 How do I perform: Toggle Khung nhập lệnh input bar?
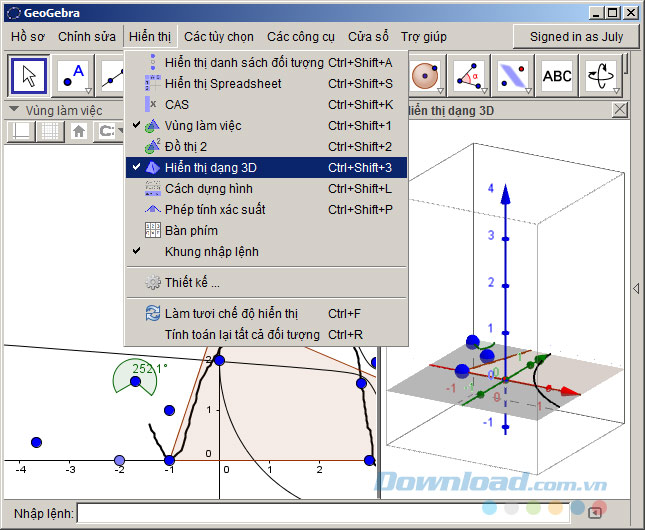click(211, 251)
